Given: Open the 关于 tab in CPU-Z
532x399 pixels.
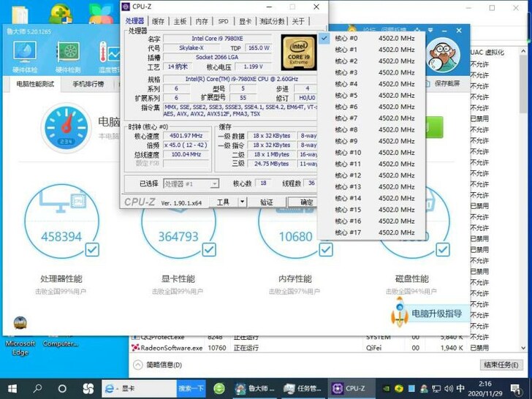Looking at the screenshot, I should click(298, 21).
